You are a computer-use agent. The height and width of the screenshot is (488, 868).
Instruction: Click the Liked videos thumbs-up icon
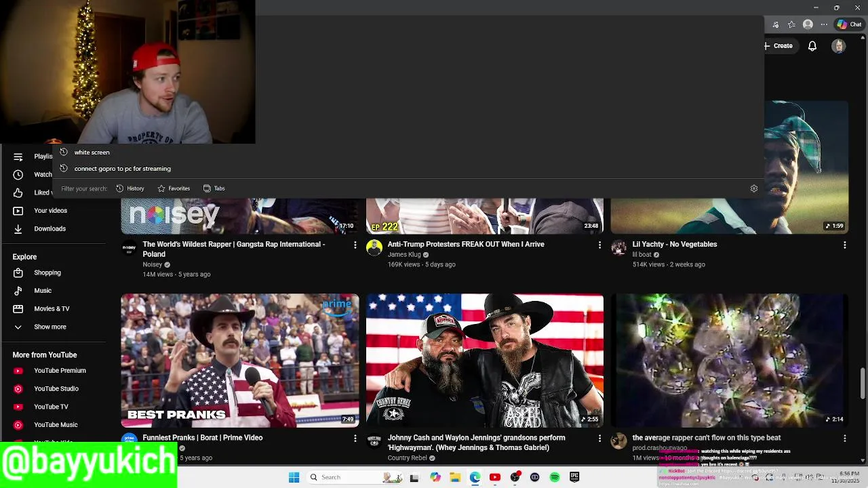[18, 192]
